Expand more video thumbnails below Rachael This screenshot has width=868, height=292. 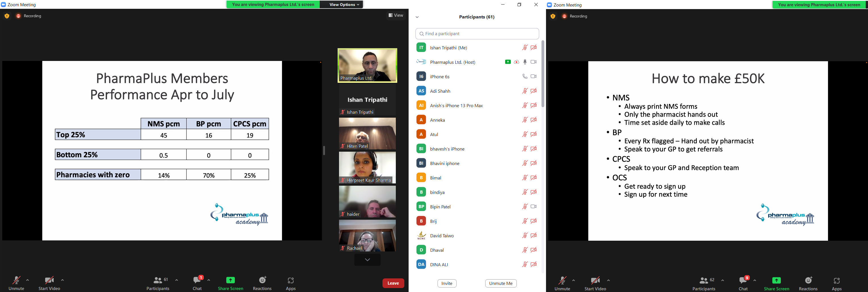(x=367, y=260)
